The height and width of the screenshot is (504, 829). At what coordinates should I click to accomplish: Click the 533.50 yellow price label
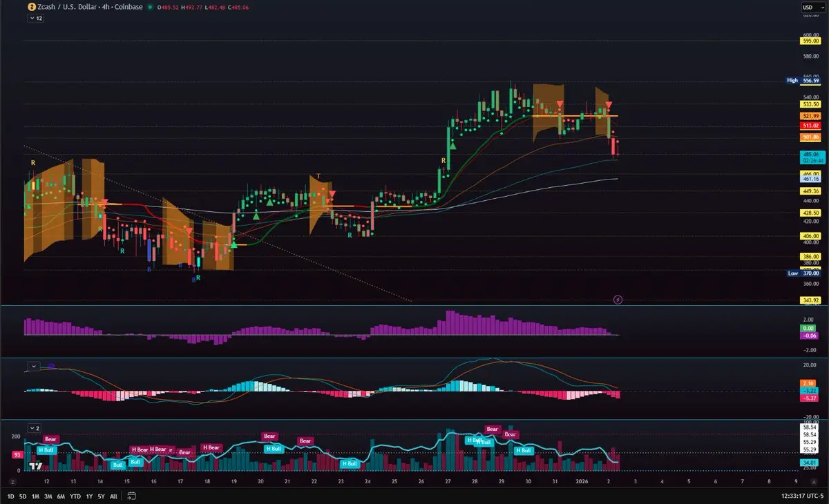click(x=810, y=104)
